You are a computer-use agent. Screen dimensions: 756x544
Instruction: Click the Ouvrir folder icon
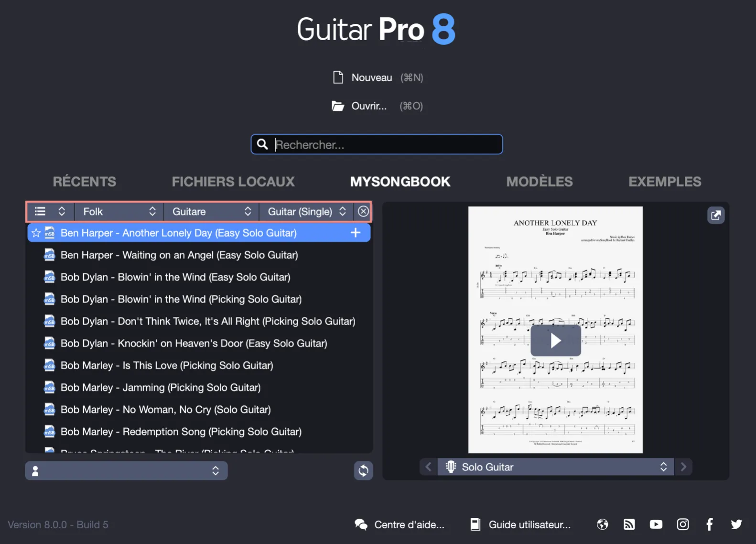(x=338, y=106)
